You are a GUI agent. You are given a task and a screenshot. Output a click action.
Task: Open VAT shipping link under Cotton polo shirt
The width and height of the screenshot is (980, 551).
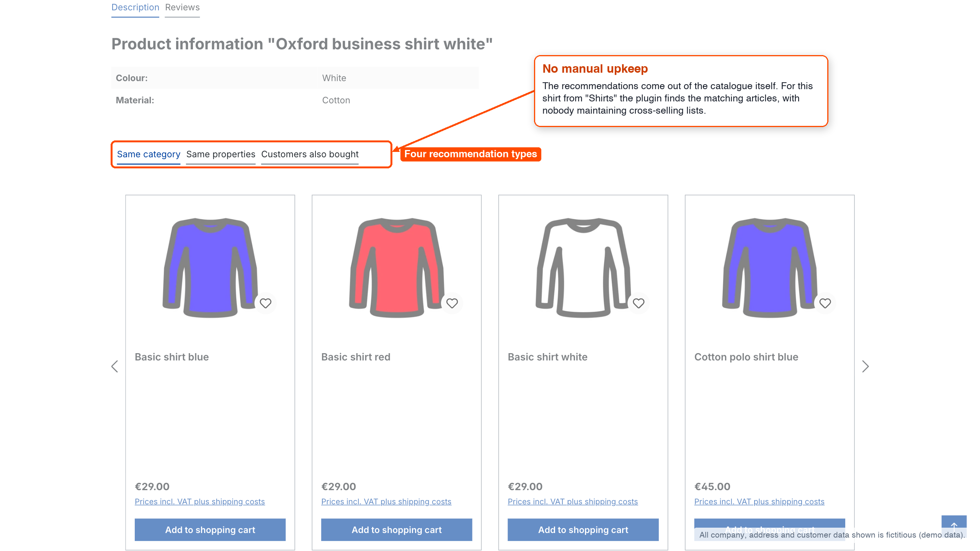(759, 501)
